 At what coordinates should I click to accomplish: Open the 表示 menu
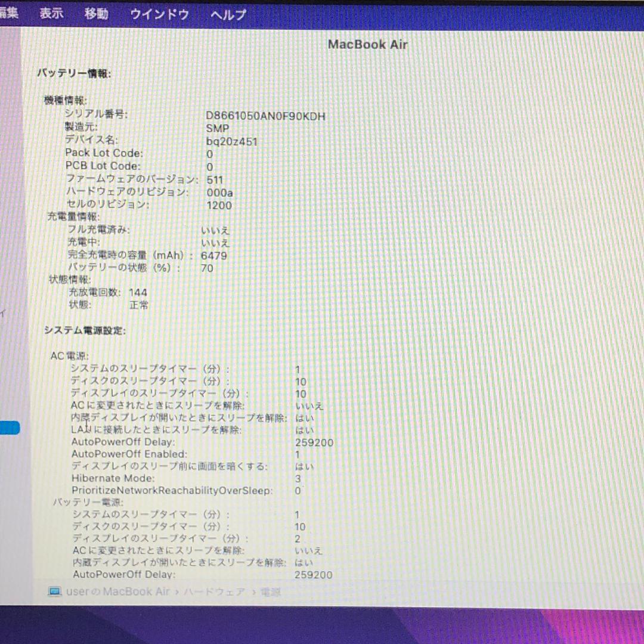coord(51,13)
